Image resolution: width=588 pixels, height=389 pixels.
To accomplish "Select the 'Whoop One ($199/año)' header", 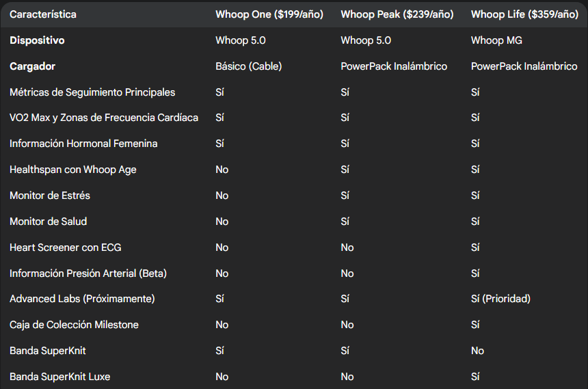I will coord(269,14).
